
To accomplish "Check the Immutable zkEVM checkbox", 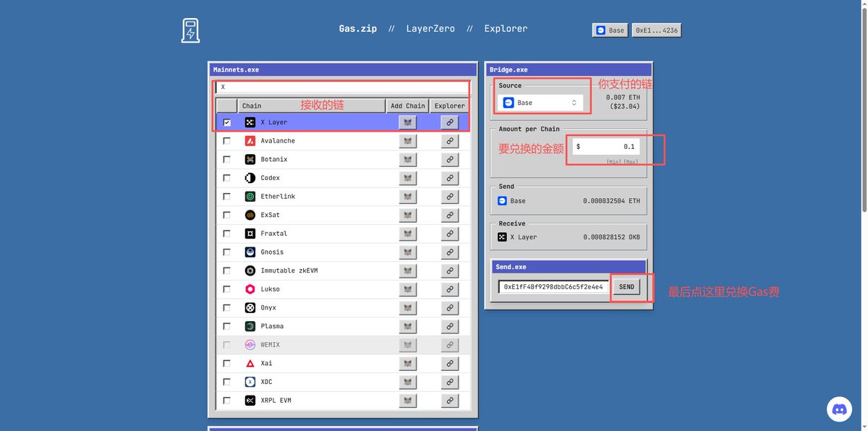I will (x=227, y=270).
